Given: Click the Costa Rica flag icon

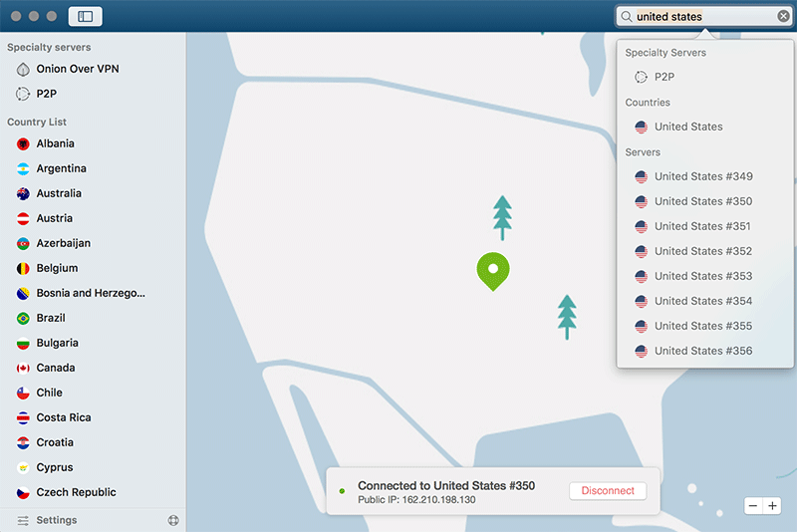Looking at the screenshot, I should [23, 417].
